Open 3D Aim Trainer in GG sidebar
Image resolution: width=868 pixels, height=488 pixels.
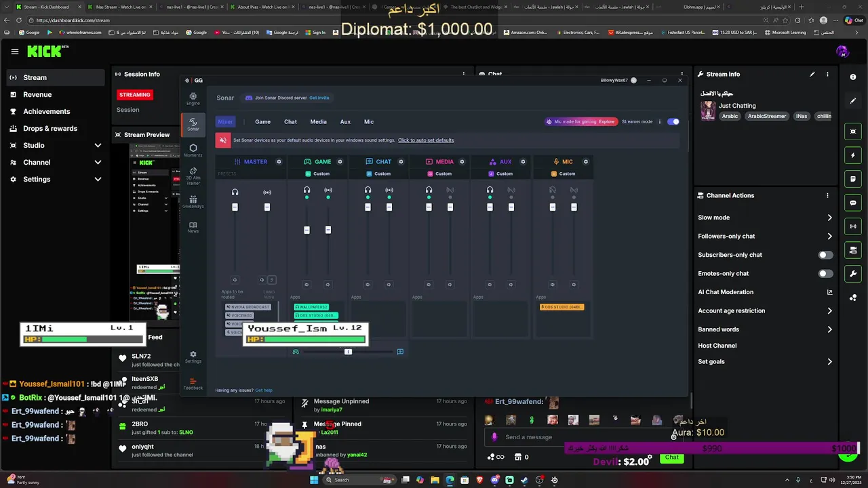tap(193, 176)
